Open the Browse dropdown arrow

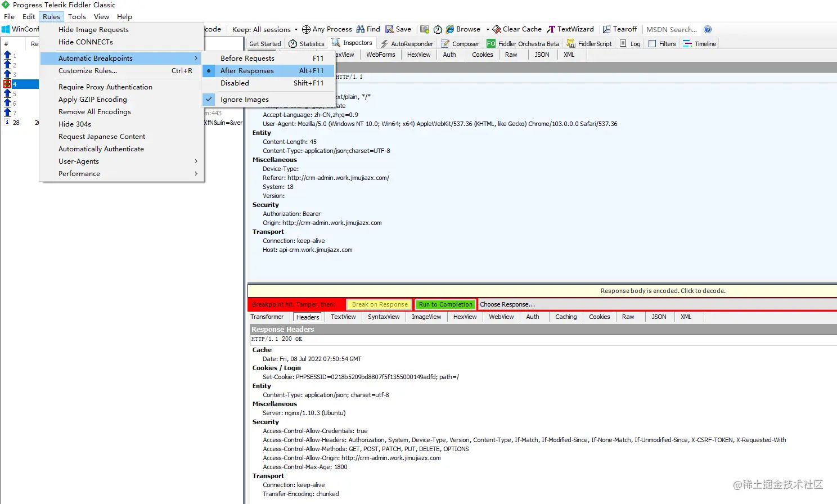[x=488, y=29]
